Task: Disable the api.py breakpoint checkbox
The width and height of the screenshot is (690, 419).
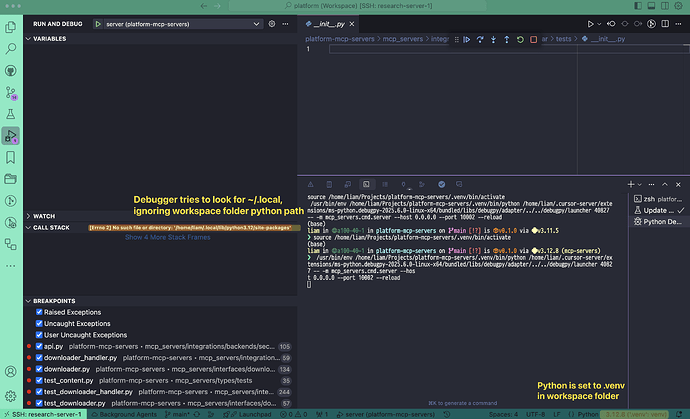Action: tap(39, 346)
